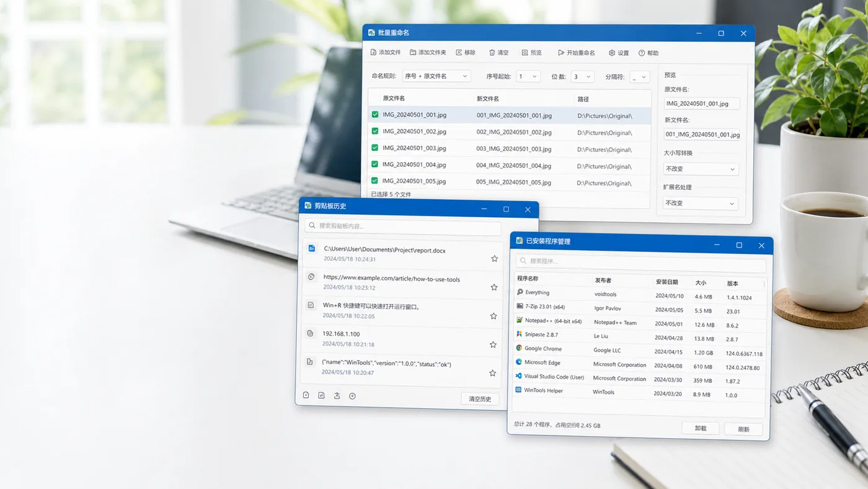868x489 pixels.
Task: Click the batch rename title bar app icon
Action: point(371,32)
